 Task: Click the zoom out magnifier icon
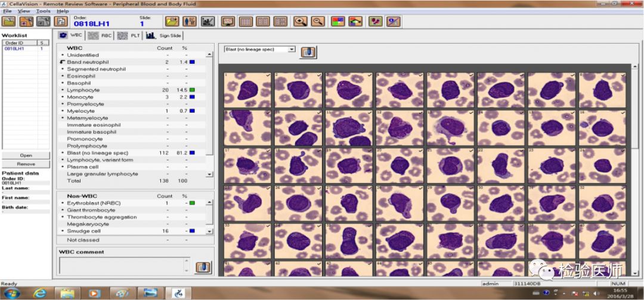point(318,21)
